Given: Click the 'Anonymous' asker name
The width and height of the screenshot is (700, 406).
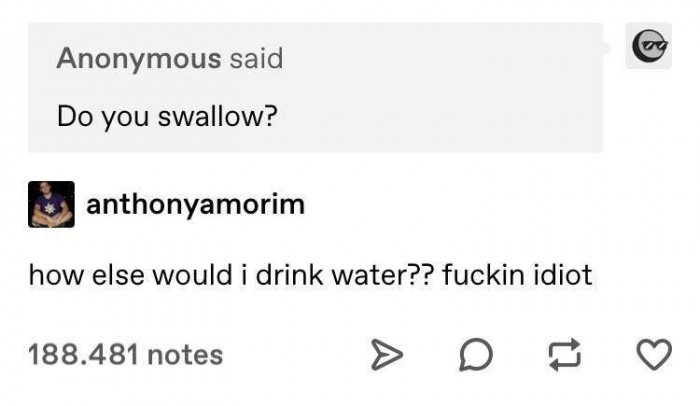Looking at the screenshot, I should 139,59.
